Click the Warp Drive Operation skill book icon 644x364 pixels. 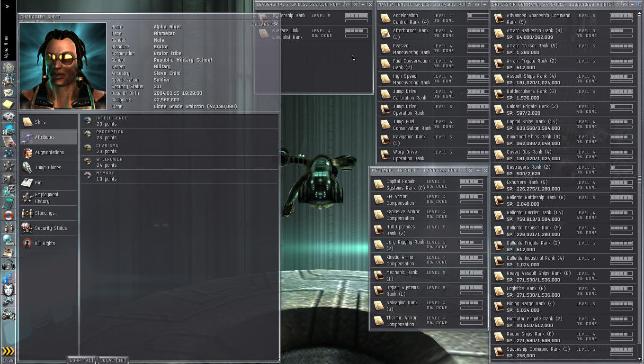click(x=385, y=155)
